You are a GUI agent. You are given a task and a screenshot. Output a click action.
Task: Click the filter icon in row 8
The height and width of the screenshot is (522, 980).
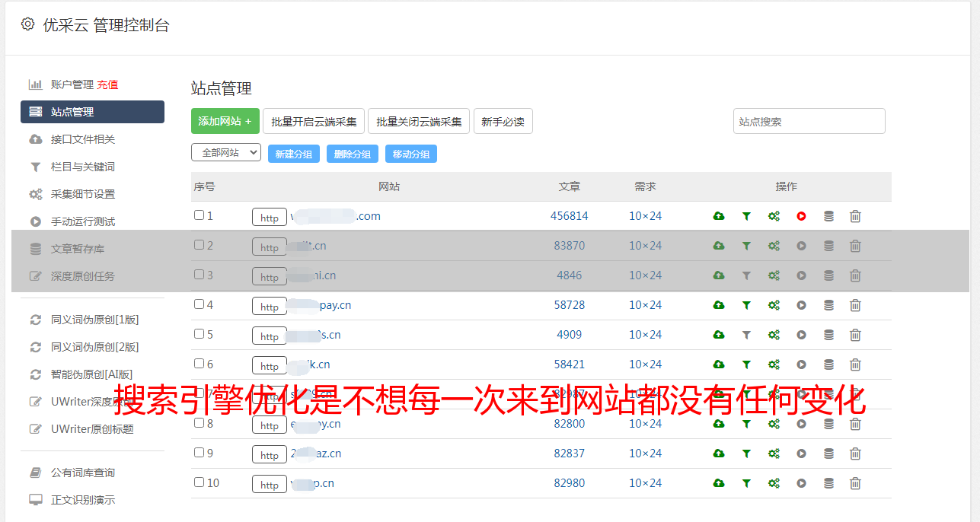coord(746,424)
